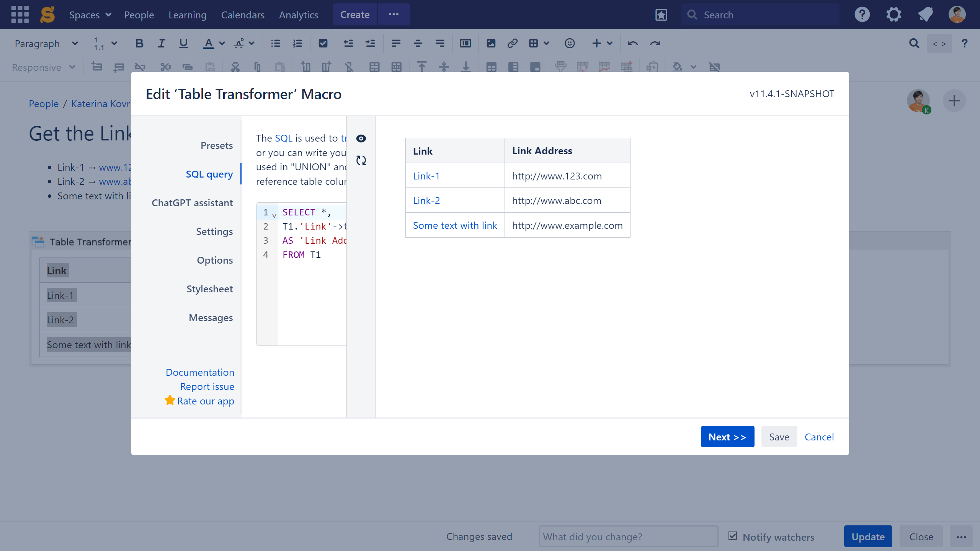Click the insert image icon
The height and width of the screenshot is (551, 980).
(x=491, y=44)
